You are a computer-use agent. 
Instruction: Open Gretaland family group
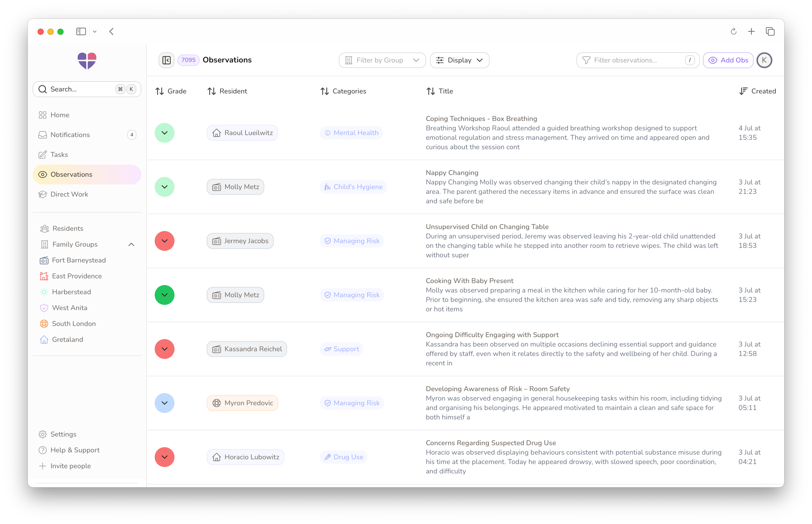click(x=61, y=340)
